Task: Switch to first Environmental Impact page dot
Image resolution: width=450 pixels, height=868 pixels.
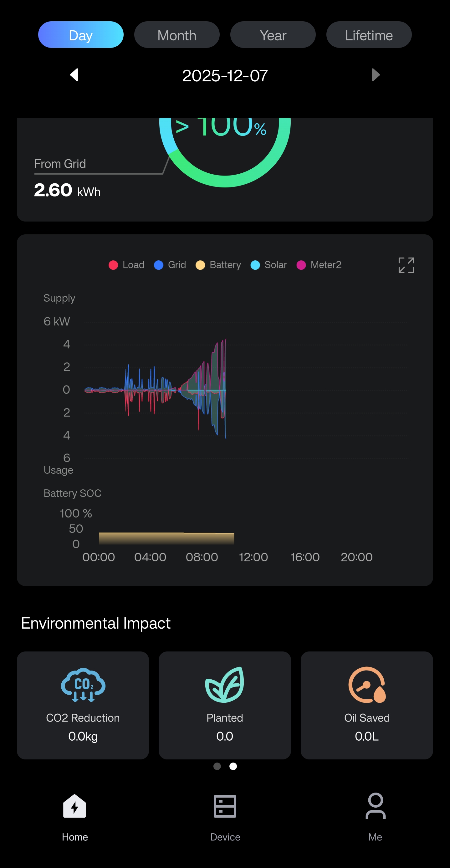Action: tap(217, 766)
